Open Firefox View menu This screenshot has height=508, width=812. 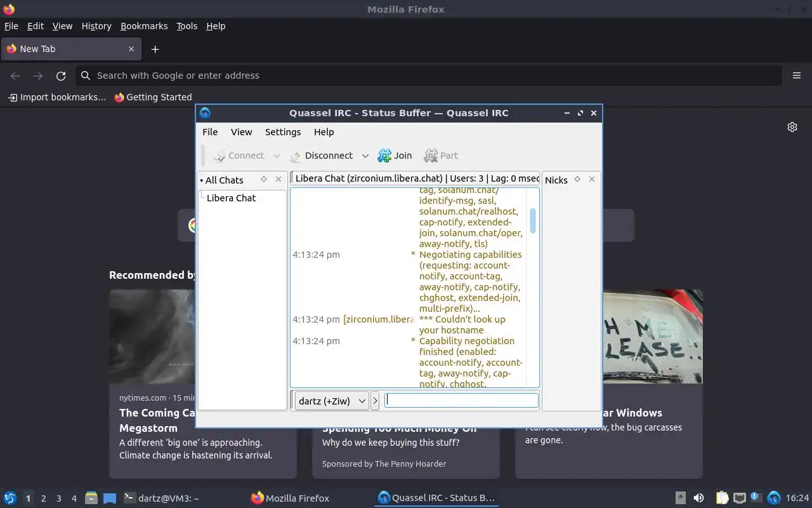point(62,26)
